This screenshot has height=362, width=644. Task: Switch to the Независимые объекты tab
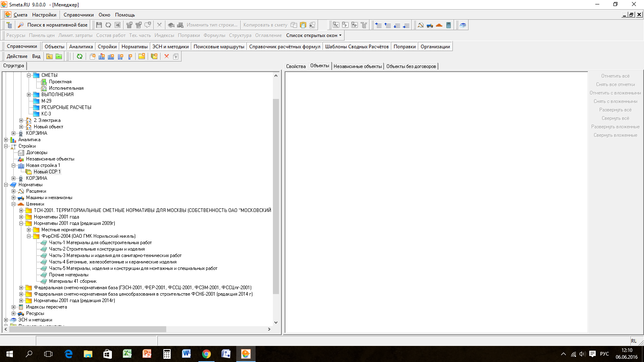tap(357, 66)
